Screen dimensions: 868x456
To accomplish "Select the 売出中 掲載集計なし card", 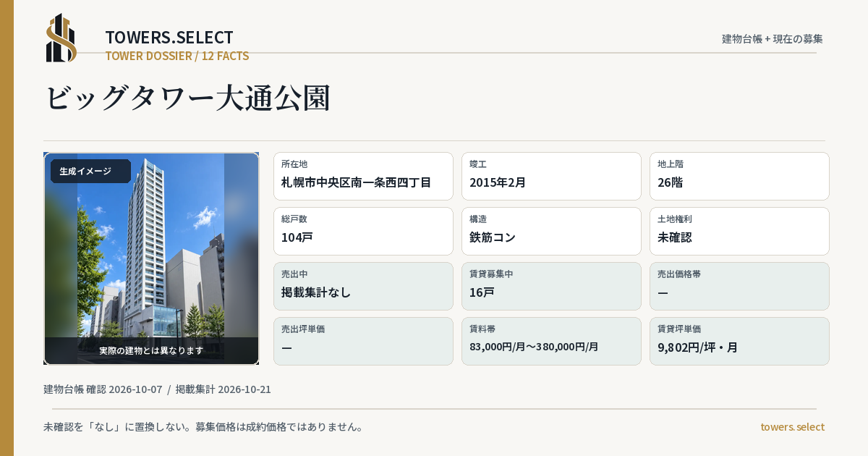I will pyautogui.click(x=363, y=286).
